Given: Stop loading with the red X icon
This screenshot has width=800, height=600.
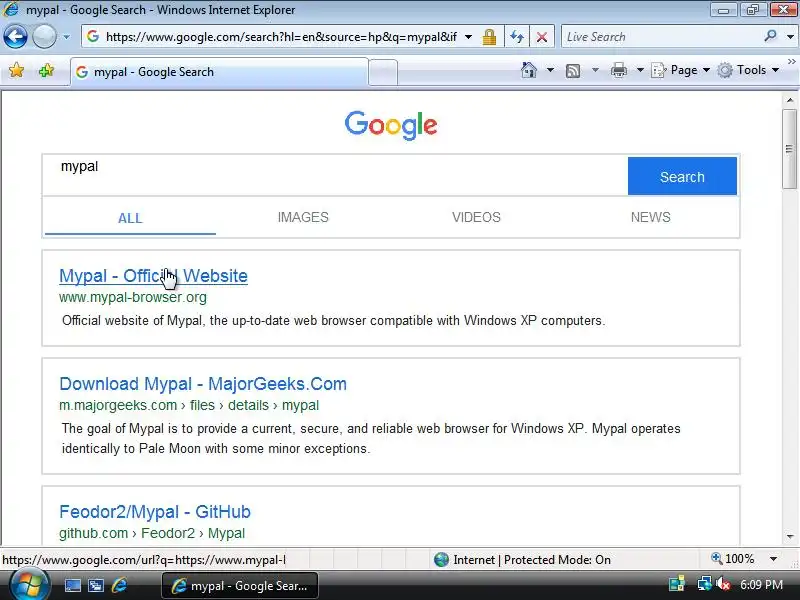Looking at the screenshot, I should pyautogui.click(x=542, y=37).
